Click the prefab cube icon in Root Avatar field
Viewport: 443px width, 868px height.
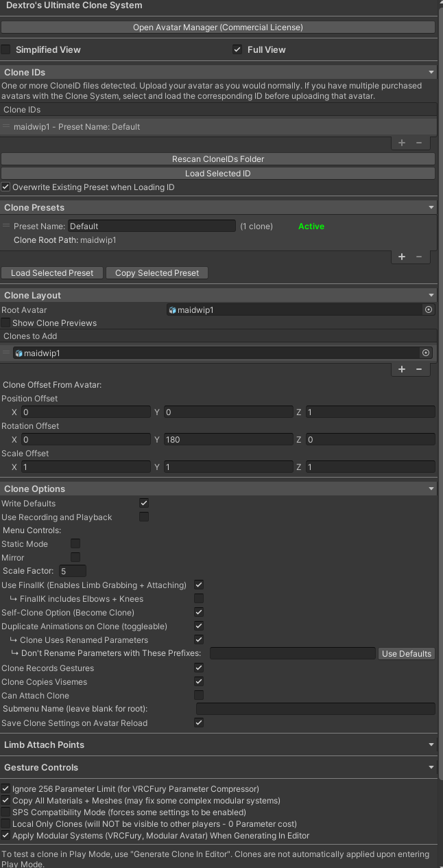173,310
